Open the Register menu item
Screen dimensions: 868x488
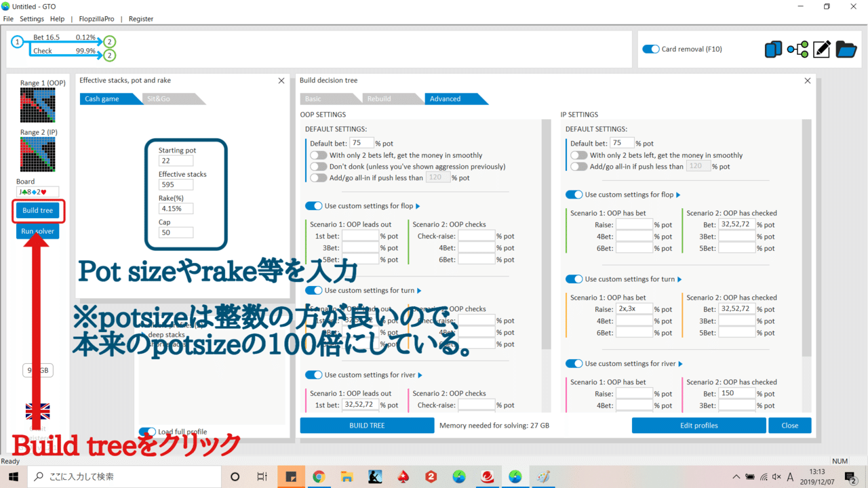(141, 19)
